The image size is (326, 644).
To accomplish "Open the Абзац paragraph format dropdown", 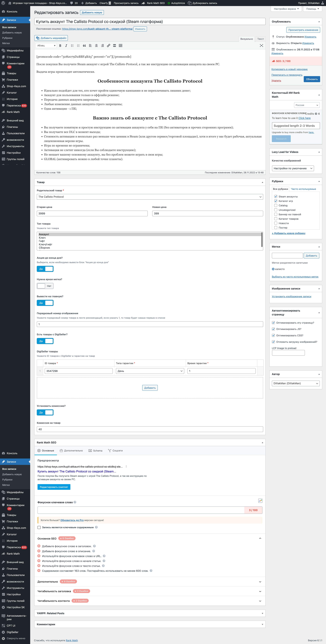I will pyautogui.click(x=46, y=46).
